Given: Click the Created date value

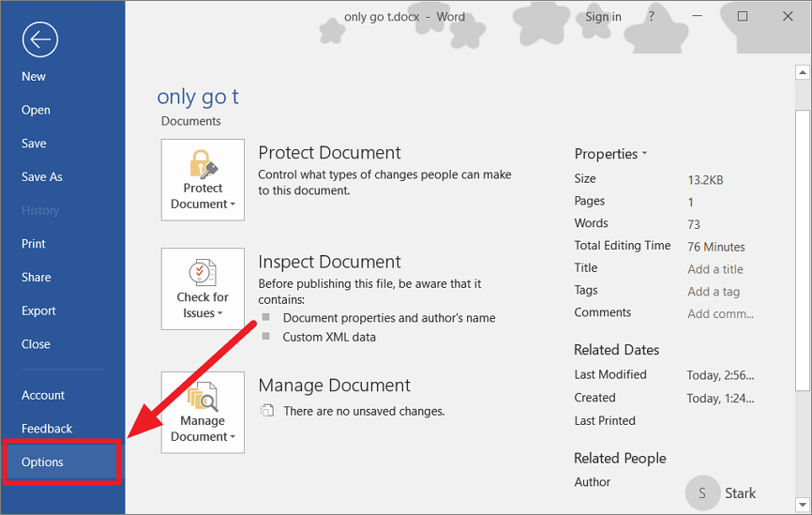Looking at the screenshot, I should pyautogui.click(x=720, y=399).
